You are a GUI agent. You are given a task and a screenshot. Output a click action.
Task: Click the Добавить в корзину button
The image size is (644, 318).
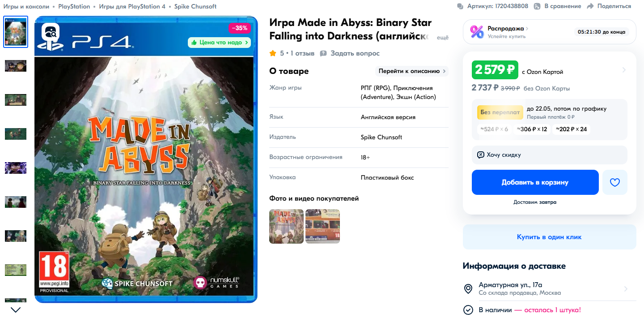535,182
